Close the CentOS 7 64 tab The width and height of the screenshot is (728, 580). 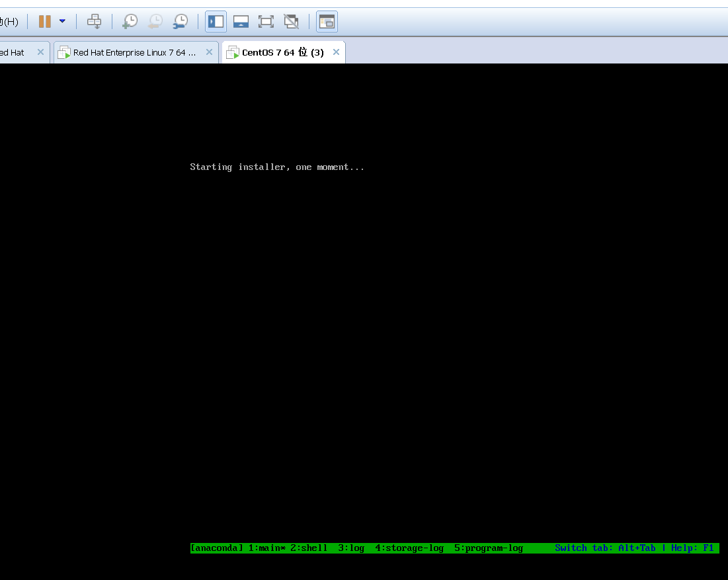(x=336, y=52)
